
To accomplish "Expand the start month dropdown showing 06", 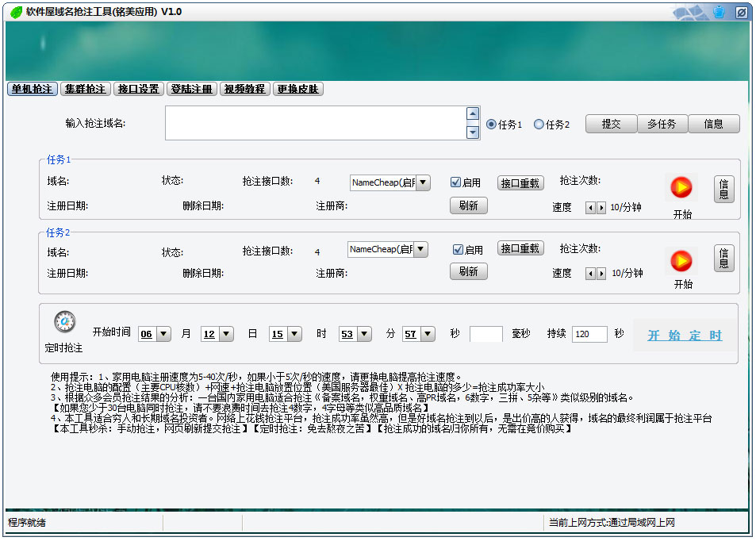I will pos(163,334).
